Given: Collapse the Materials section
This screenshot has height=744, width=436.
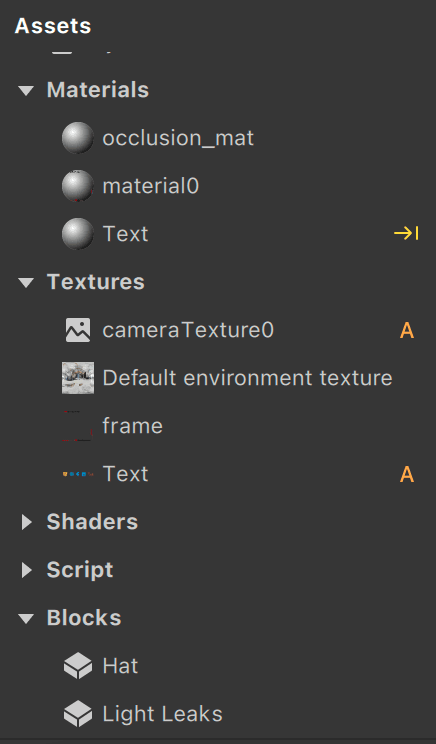Looking at the screenshot, I should [x=26, y=90].
